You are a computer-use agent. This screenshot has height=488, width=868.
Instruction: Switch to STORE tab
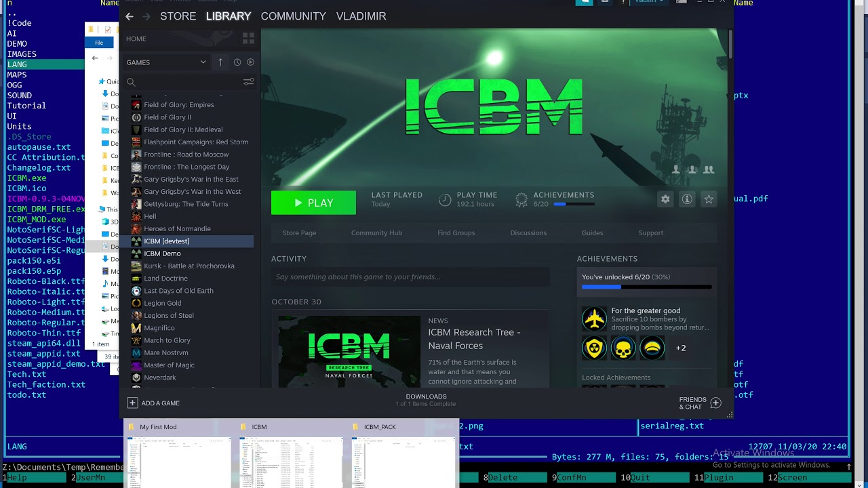pos(178,16)
